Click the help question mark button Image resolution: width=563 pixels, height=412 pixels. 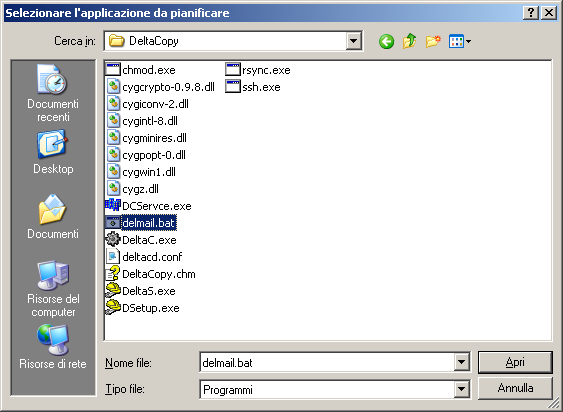tap(531, 13)
